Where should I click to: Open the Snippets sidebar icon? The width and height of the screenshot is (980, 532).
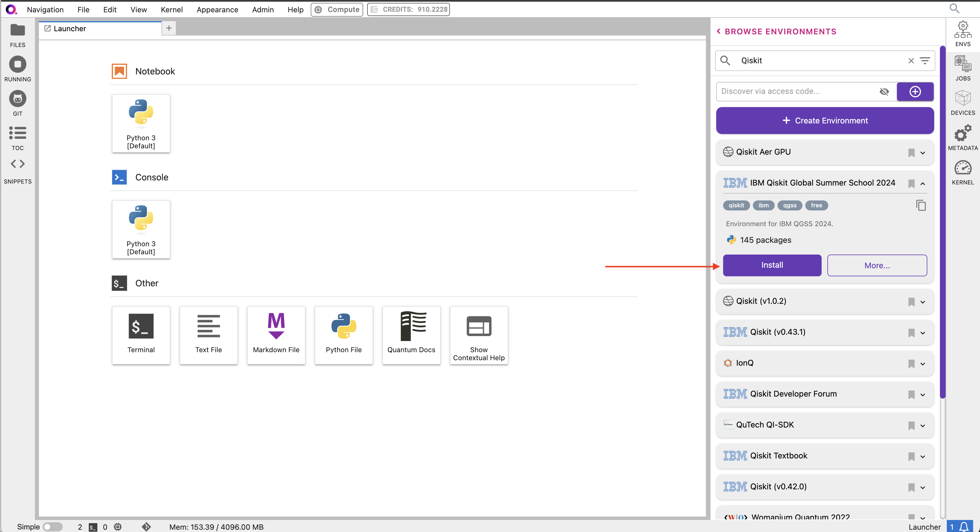pyautogui.click(x=17, y=164)
